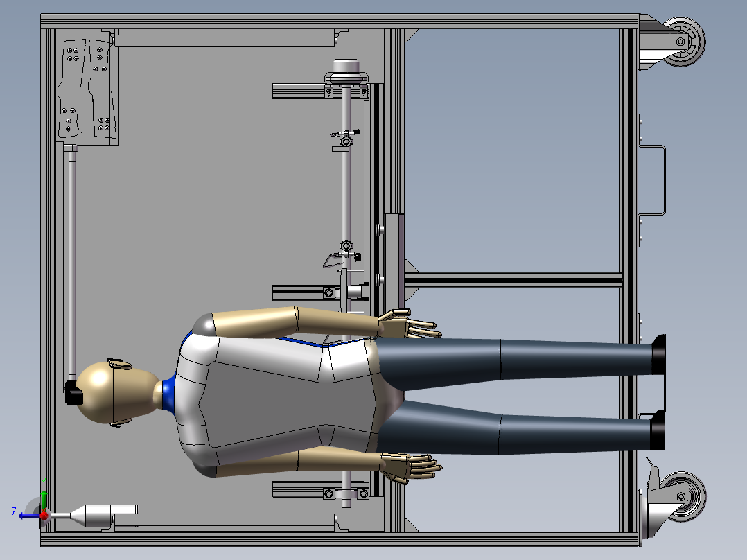Select the mannequin's head

[116, 392]
